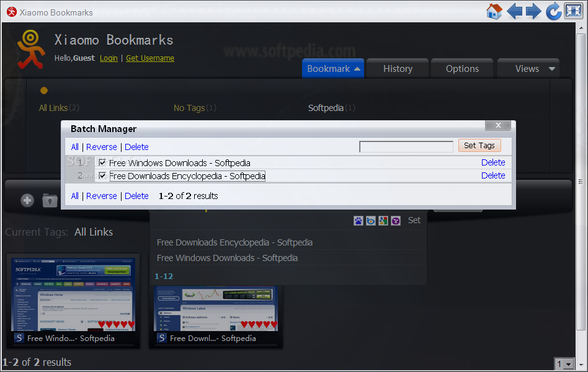
Task: Select the Bing search engine icon
Action: [x=370, y=221]
